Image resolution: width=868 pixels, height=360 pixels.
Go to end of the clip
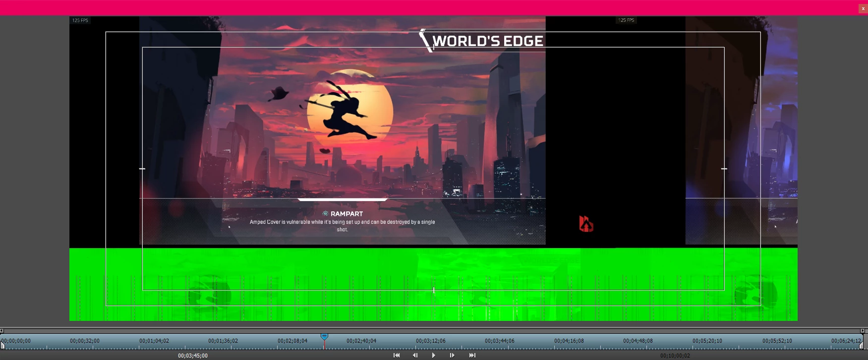pos(472,355)
